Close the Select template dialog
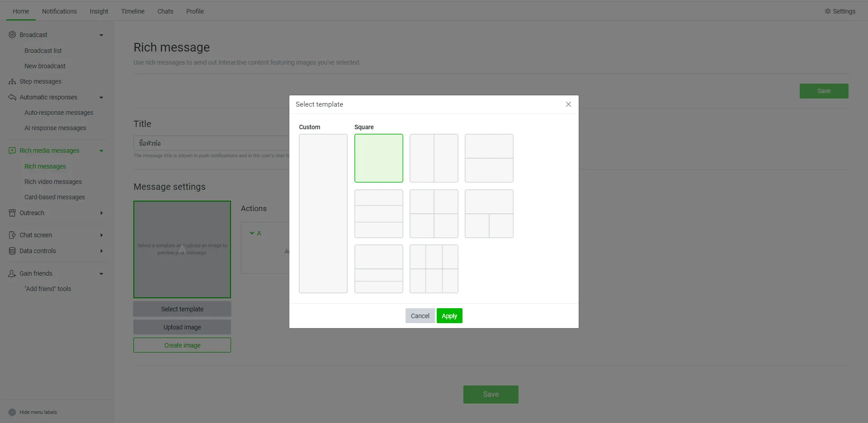868x423 pixels. (568, 104)
